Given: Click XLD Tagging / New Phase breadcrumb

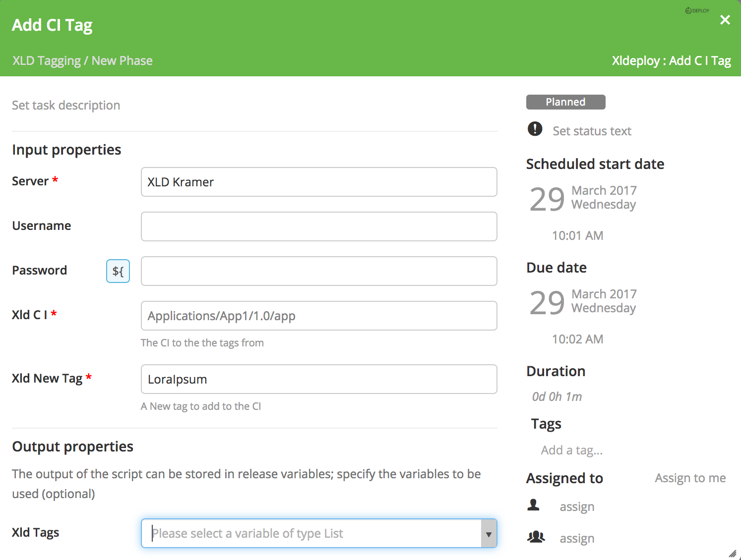Looking at the screenshot, I should (82, 60).
